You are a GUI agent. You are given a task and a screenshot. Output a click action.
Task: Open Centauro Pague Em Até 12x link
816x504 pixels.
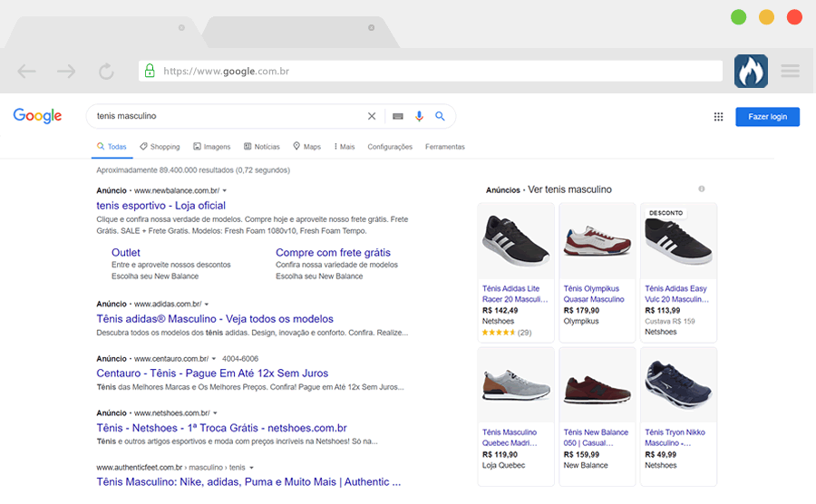(212, 373)
